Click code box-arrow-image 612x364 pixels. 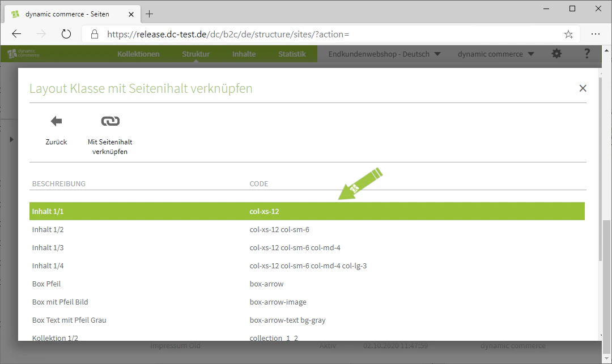point(278,302)
